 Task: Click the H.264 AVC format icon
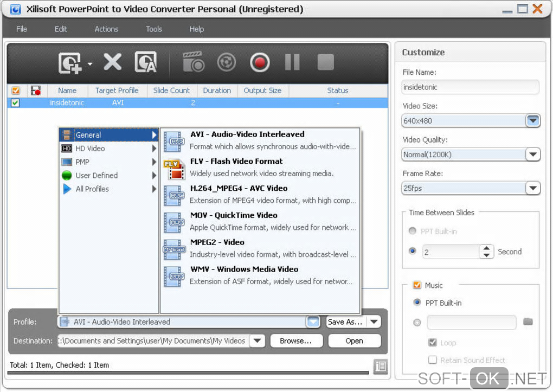[174, 196]
